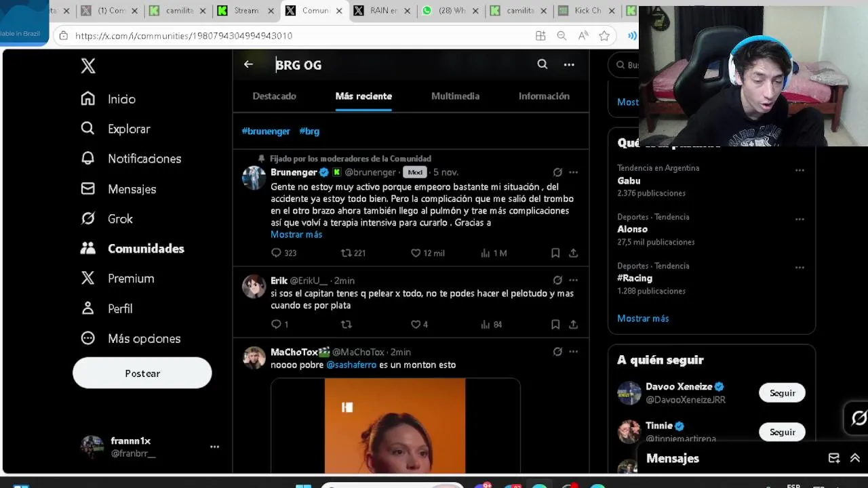This screenshot has height=488, width=868.
Task: Compose new message in Mensajes drawer
Action: 834,458
